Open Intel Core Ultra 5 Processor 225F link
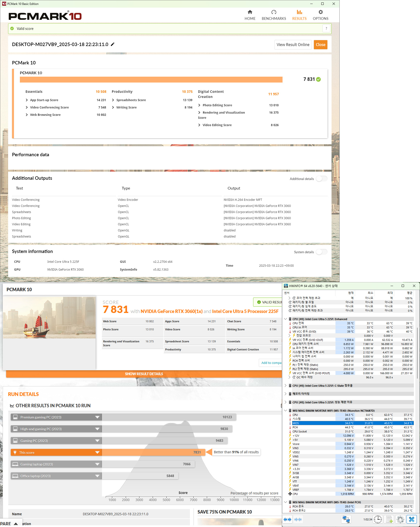This screenshot has width=420, height=527. point(245,311)
